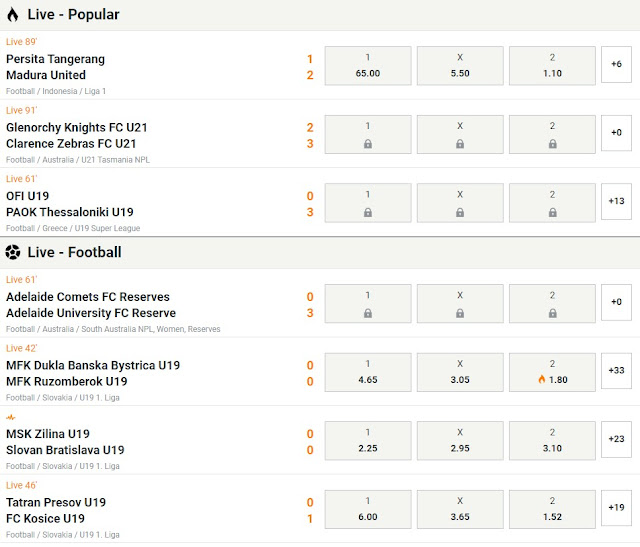Click locked draw odds for OFI U19 match

coord(460,203)
